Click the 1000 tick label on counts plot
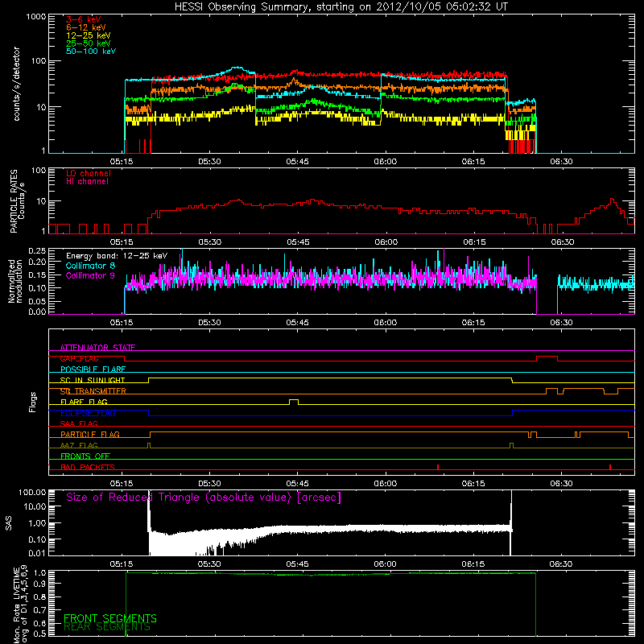Screen dimensions: 644x644 pyautogui.click(x=35, y=17)
